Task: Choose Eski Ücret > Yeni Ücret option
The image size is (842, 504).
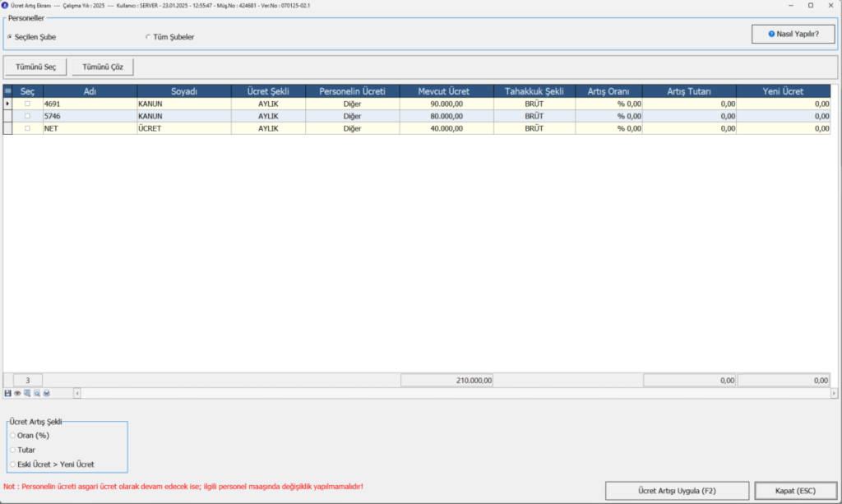Action: click(52, 465)
